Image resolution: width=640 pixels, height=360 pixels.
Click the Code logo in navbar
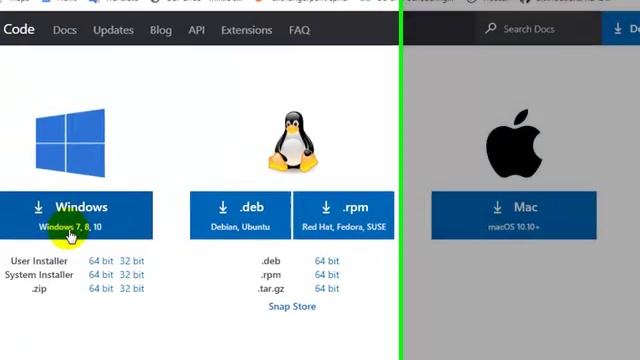[18, 29]
